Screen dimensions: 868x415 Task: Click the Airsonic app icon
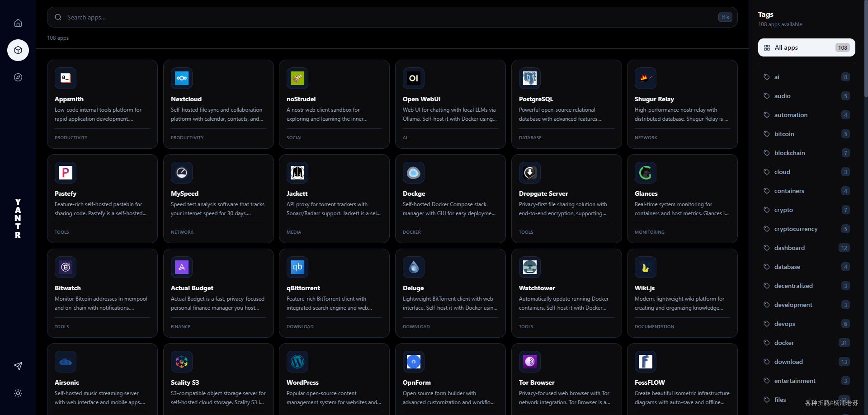point(66,362)
